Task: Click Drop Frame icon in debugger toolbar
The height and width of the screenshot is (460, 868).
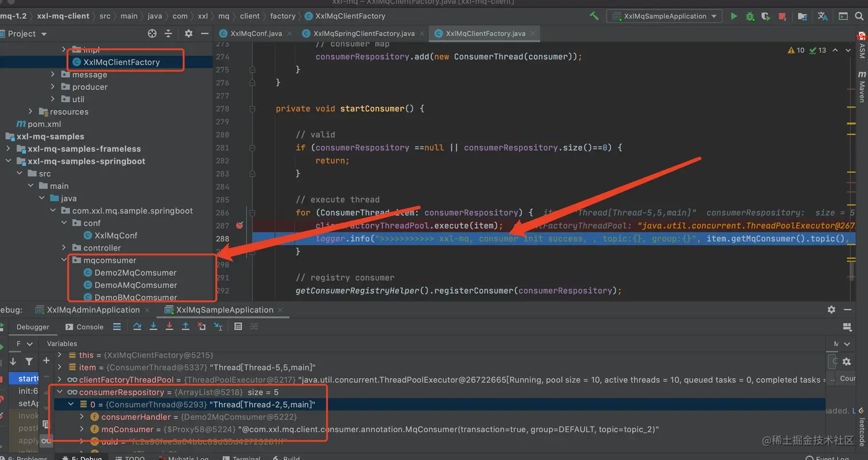Action: (x=201, y=327)
